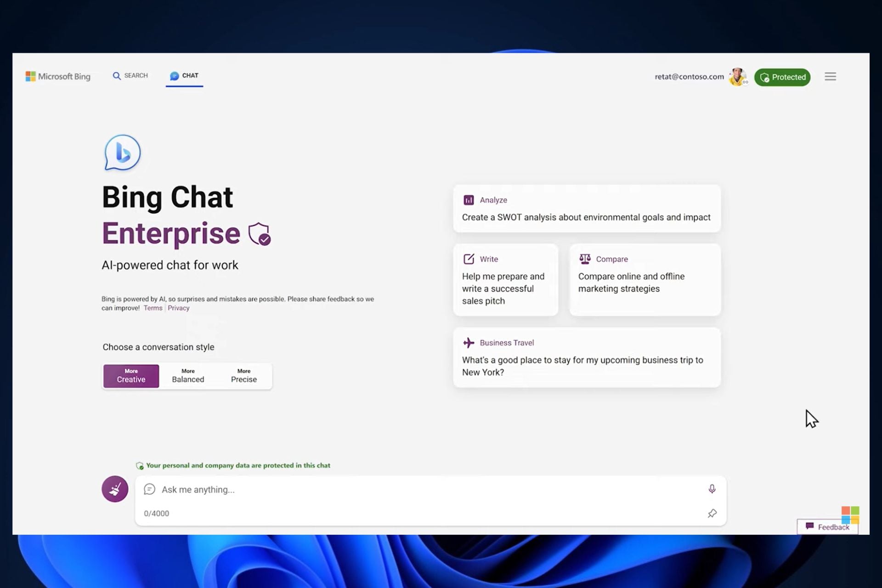882x588 pixels.
Task: Open the Privacy link
Action: click(178, 308)
